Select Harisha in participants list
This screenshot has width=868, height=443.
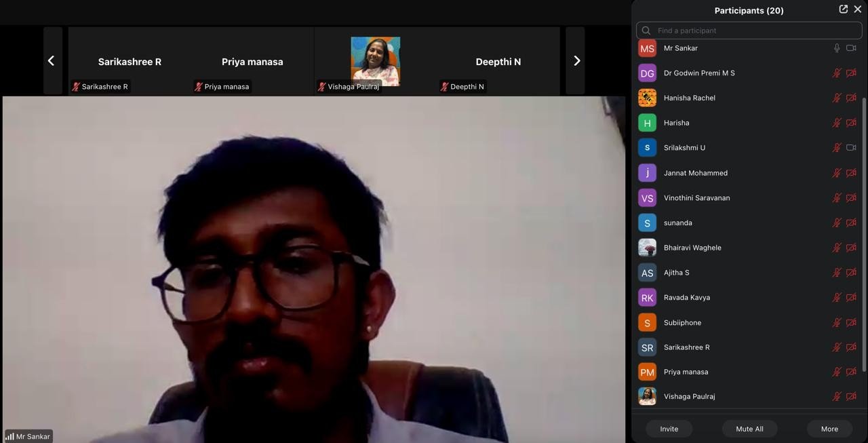pyautogui.click(x=749, y=123)
